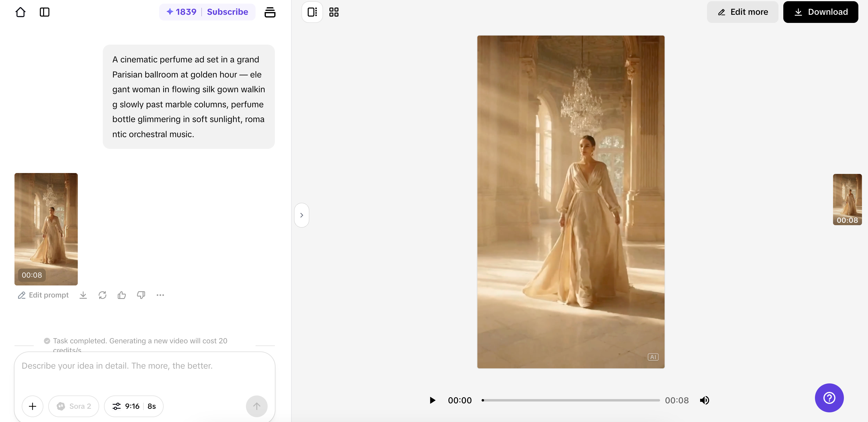Click the Edit more button
868x422 pixels.
(x=742, y=12)
